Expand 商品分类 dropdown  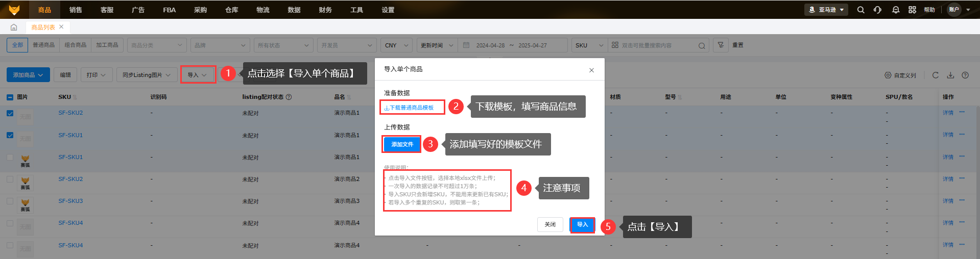coord(156,45)
